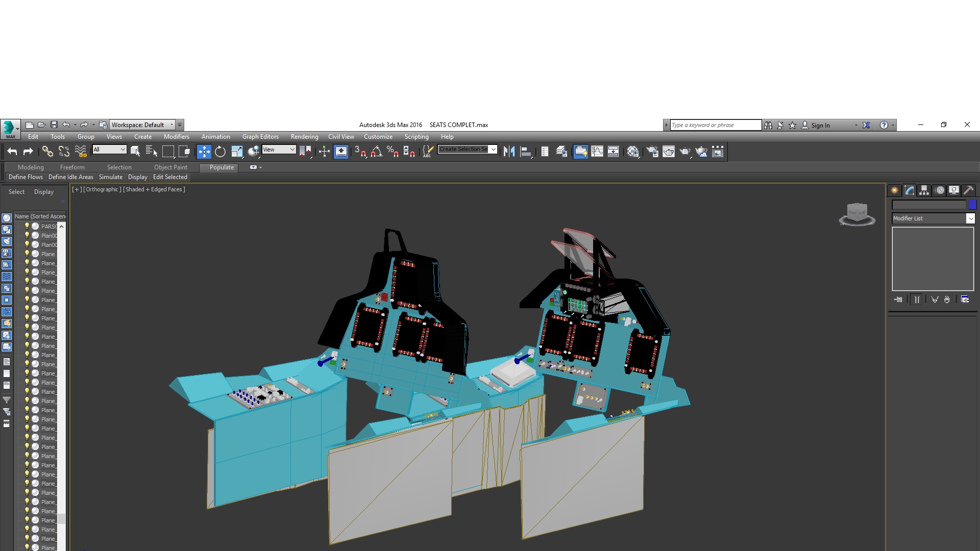Open the Material Editor icon
Viewport: 980px width, 551px height.
[633, 152]
